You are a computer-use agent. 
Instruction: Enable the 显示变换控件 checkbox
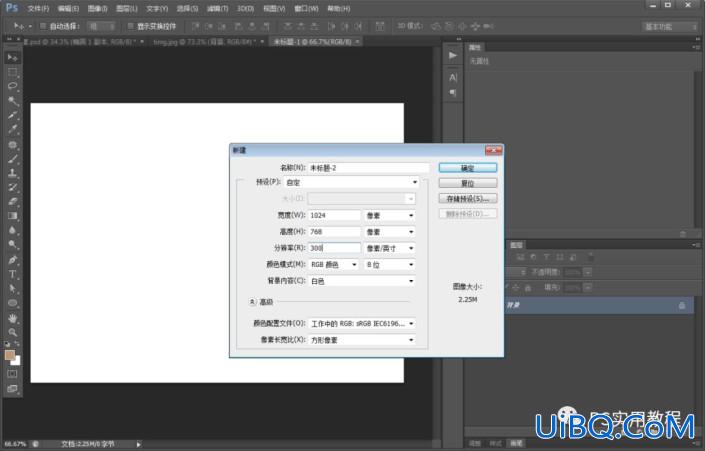tap(130, 26)
